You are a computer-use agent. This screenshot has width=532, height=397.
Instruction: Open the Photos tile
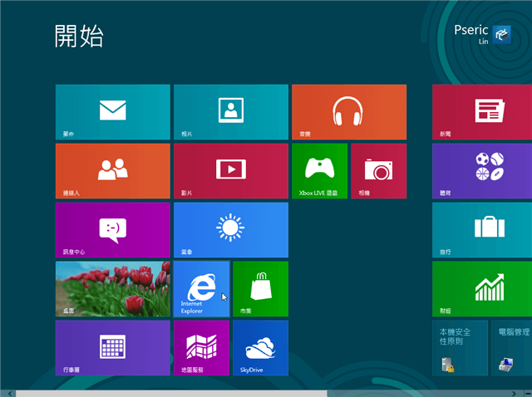pos(231,112)
